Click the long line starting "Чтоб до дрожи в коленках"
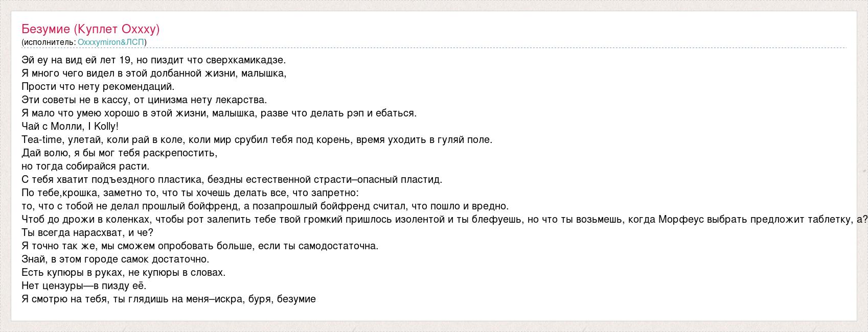The height and width of the screenshot is (332, 868). coord(444,219)
